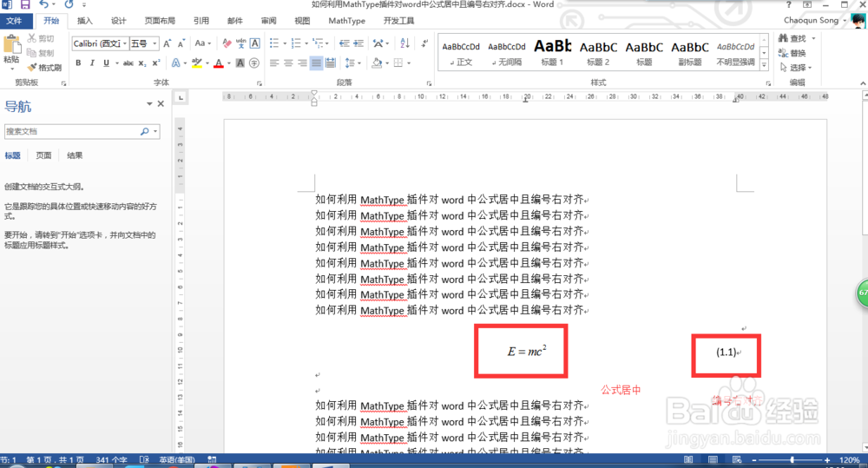
Task: Click the Sort icon
Action: pos(404,43)
